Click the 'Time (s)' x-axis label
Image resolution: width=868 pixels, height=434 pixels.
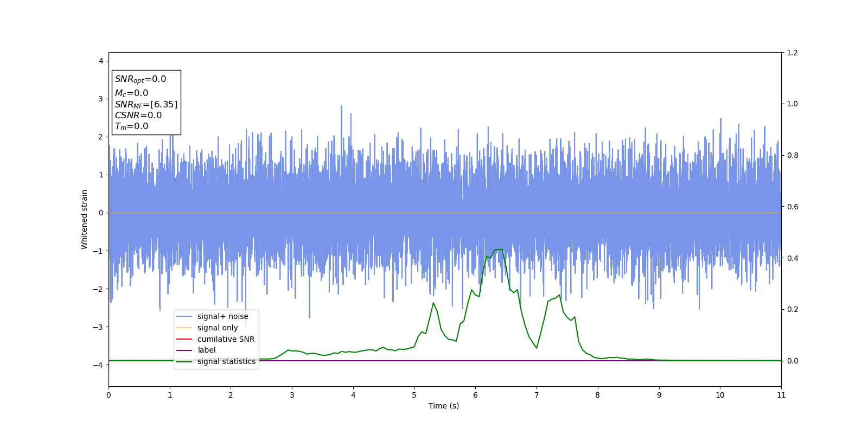pyautogui.click(x=444, y=406)
